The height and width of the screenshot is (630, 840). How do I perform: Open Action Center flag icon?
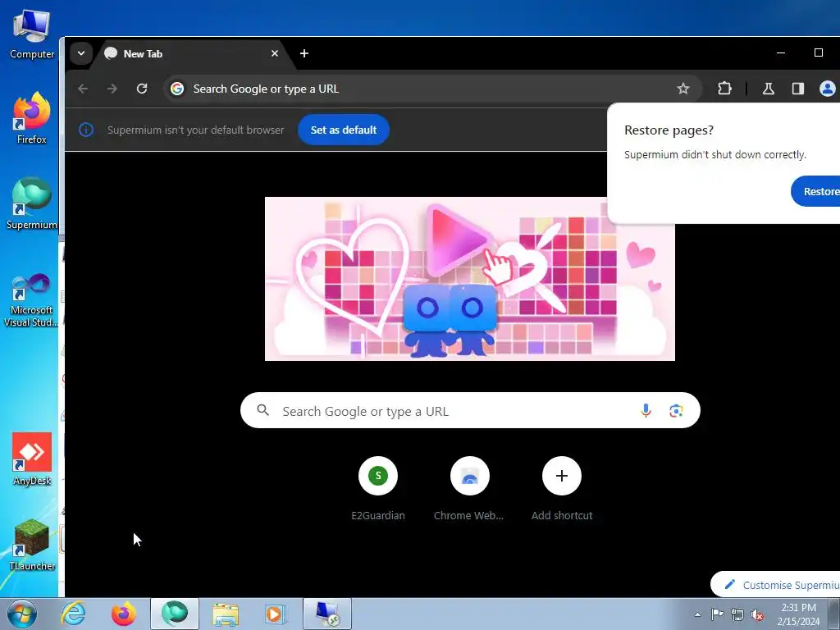(x=717, y=614)
